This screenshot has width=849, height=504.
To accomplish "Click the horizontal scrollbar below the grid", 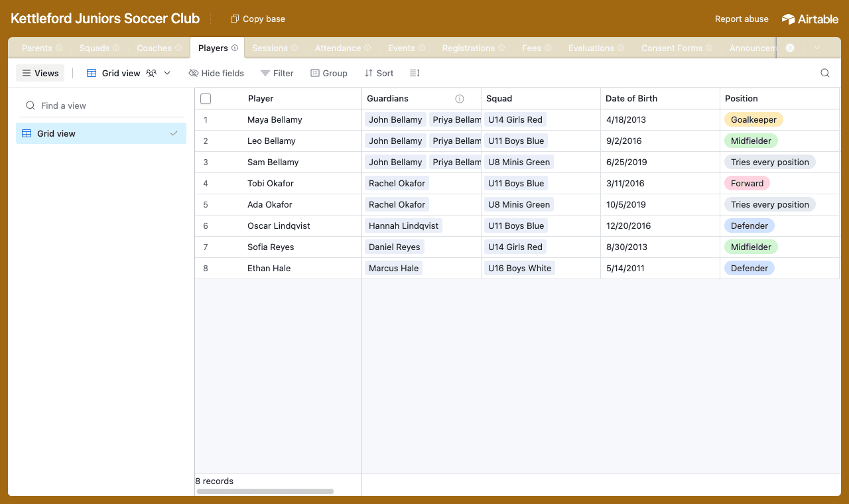I will point(265,491).
